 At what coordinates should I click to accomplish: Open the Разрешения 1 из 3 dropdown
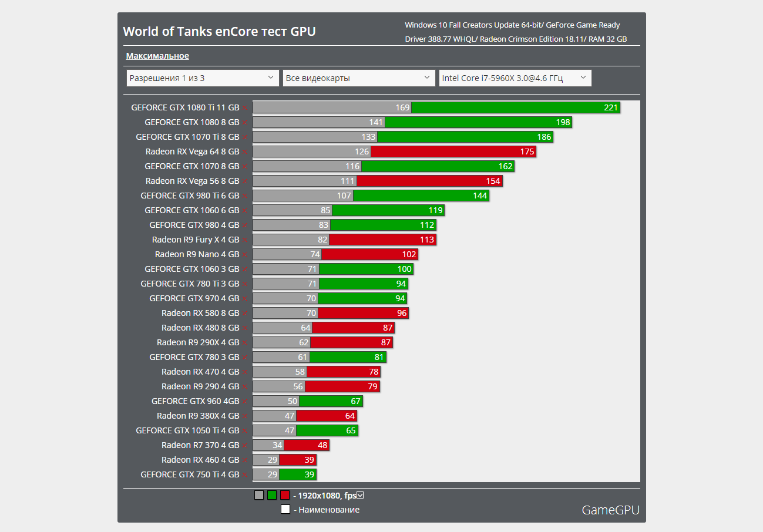click(x=203, y=78)
